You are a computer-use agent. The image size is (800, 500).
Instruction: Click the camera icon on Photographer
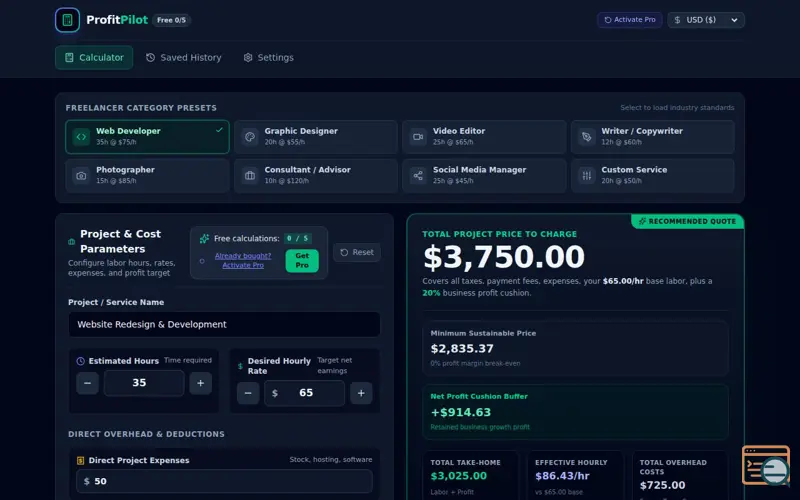(x=81, y=176)
